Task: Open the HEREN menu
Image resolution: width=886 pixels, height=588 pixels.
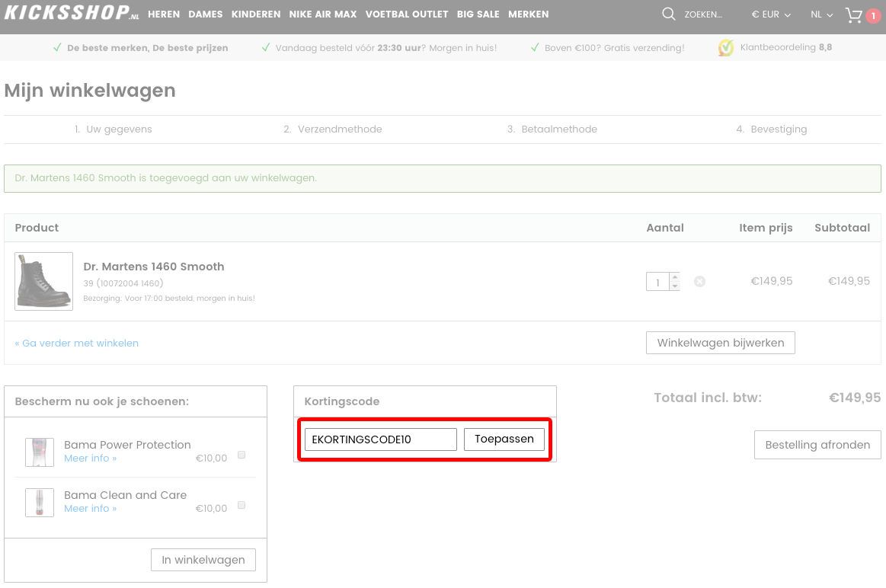Action: [164, 14]
